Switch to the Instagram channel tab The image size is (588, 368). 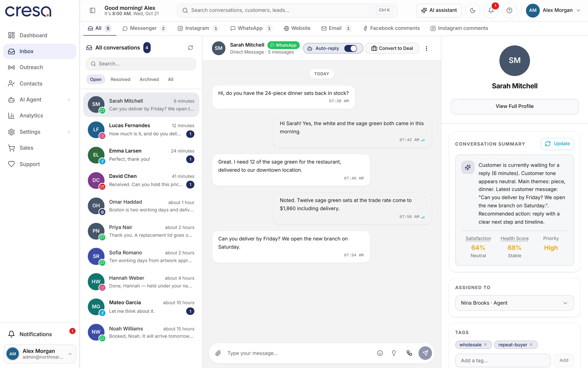pos(198,28)
